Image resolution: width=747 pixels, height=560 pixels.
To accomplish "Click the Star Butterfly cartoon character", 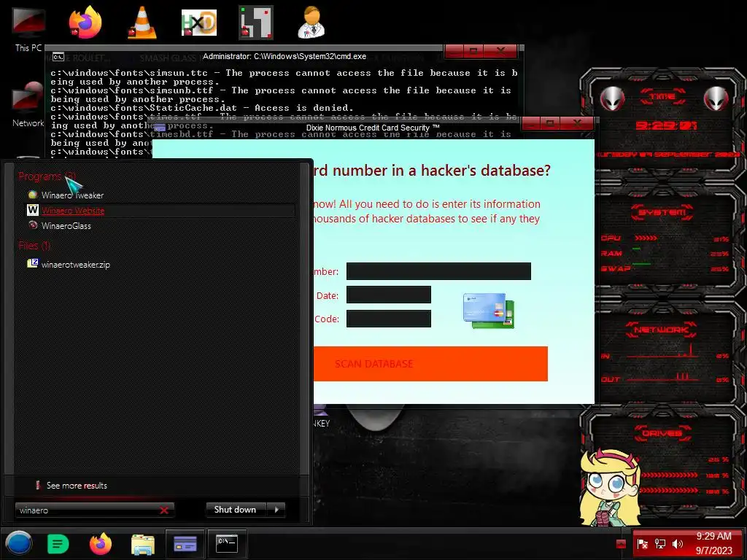I will [611, 486].
